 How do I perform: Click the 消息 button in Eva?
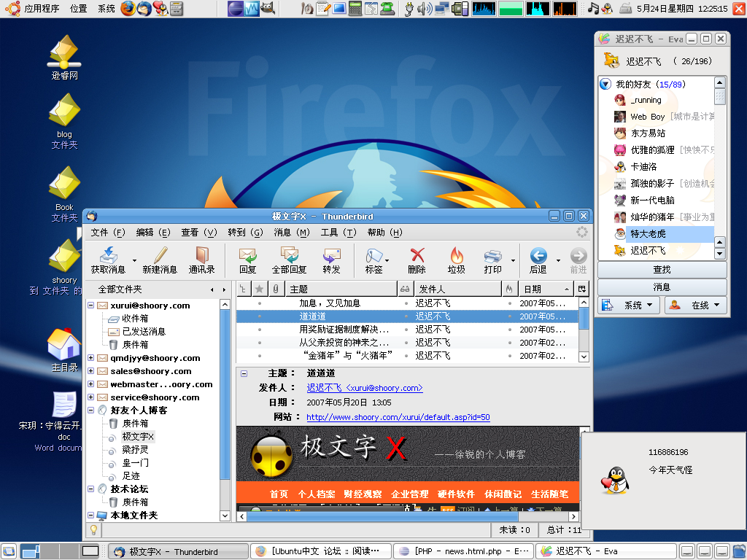(662, 287)
